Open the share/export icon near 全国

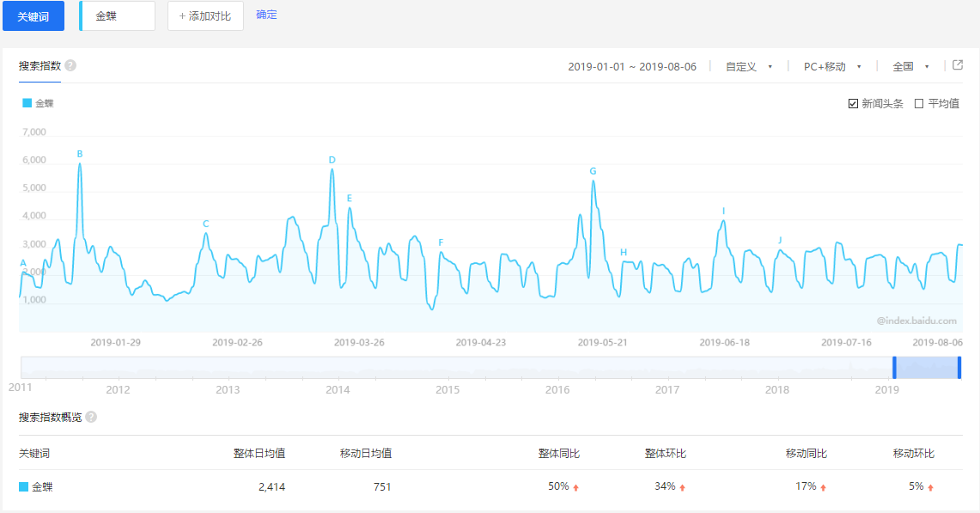point(956,64)
